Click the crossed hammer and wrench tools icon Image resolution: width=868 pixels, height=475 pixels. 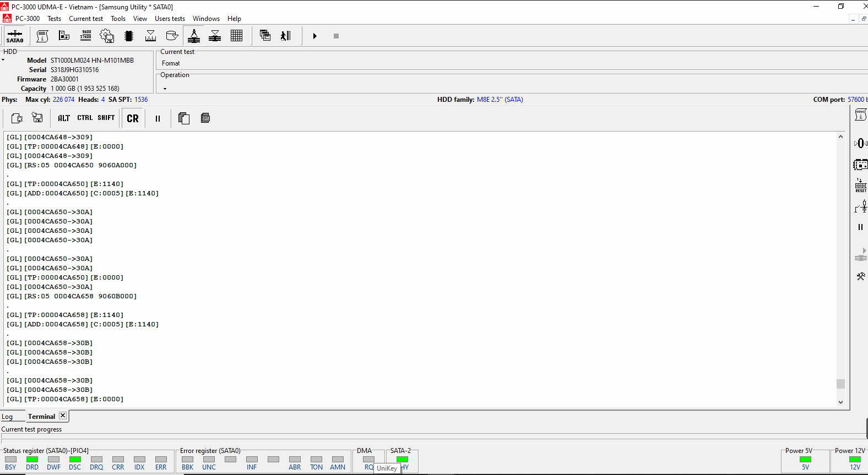coord(860,276)
